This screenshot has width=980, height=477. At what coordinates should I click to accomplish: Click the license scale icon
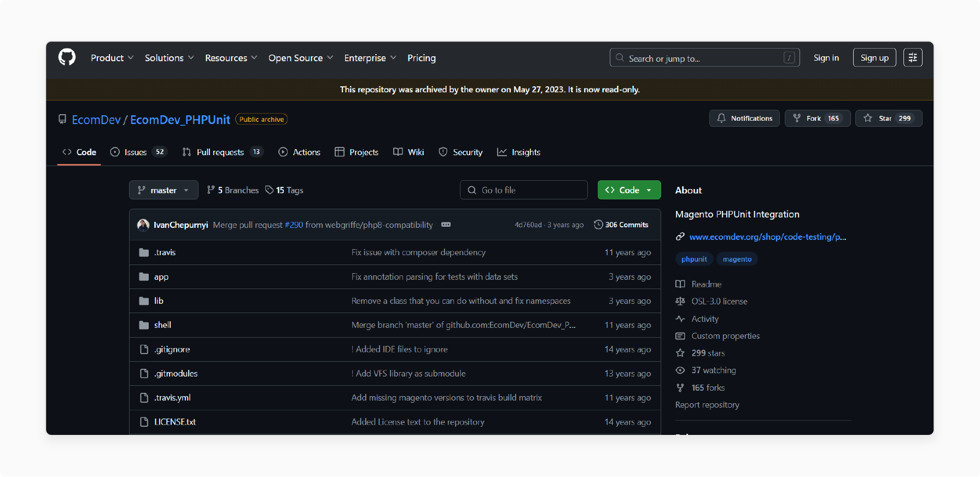(680, 301)
